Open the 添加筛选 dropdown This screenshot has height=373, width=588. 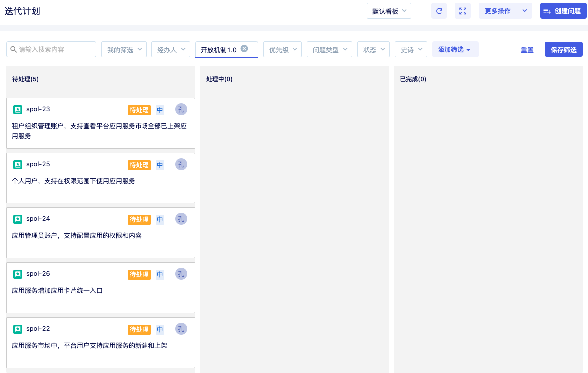pyautogui.click(x=455, y=49)
